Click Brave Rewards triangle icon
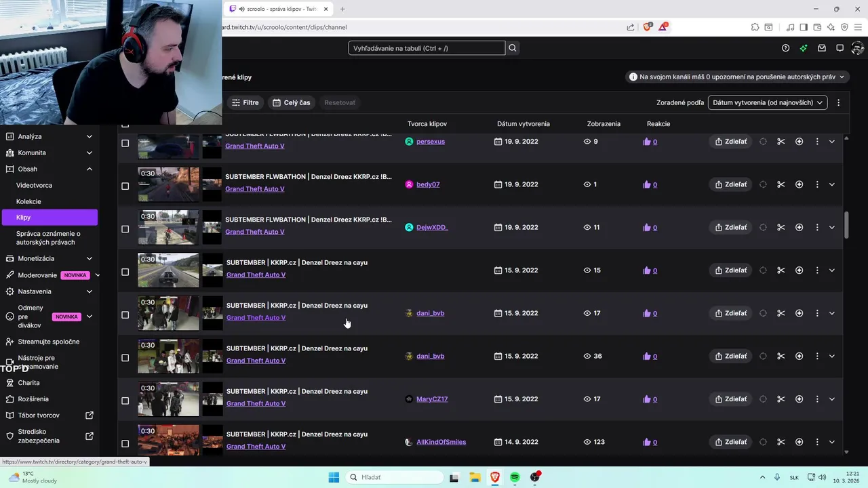Image resolution: width=868 pixels, height=488 pixels. (663, 27)
